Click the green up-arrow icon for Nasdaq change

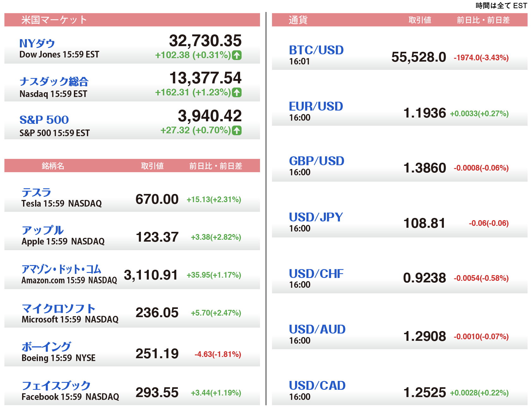click(237, 93)
